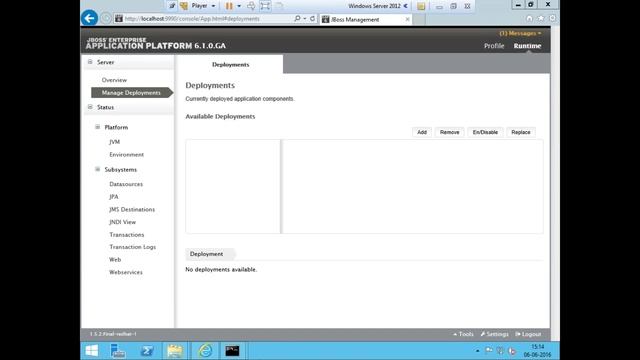Screen dimensions: 640x360
Task: Open the browser Tools gear icon
Action: (552, 18)
